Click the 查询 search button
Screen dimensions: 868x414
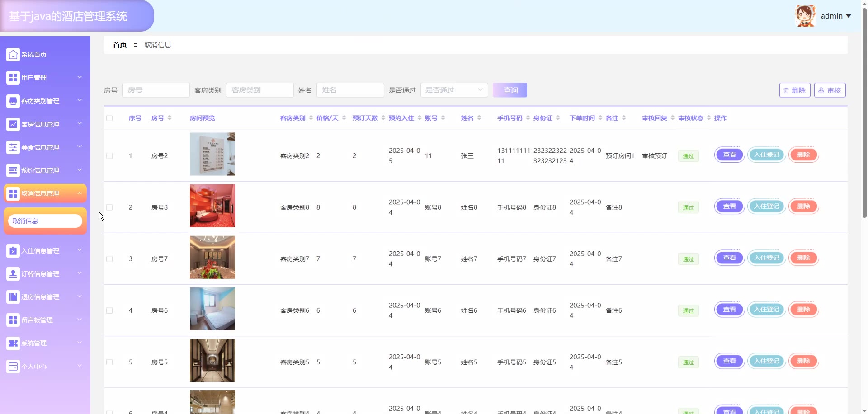(510, 90)
